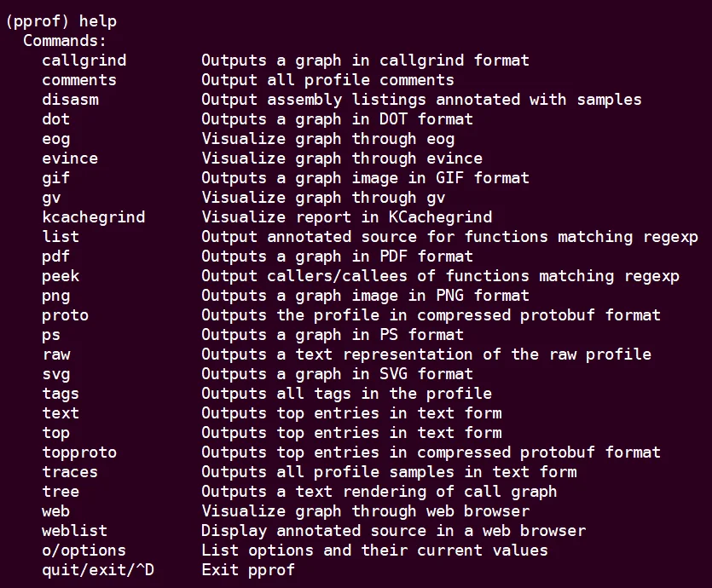The image size is (712, 588).
Task: Click the quit/exit/^D entry
Action: [98, 570]
